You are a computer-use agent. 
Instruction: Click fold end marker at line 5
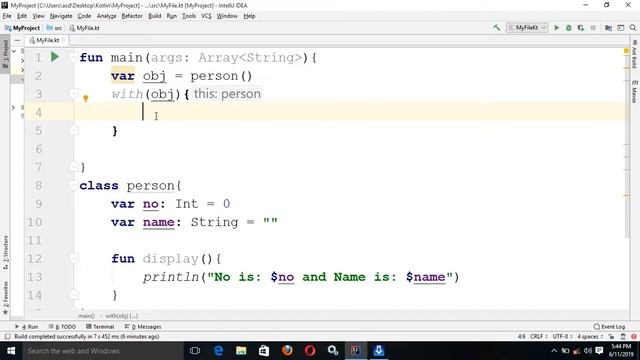tap(73, 131)
